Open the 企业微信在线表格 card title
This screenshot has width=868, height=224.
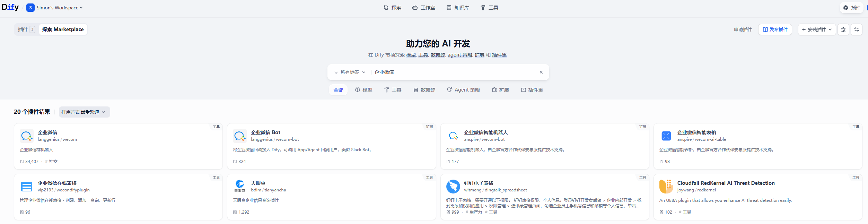tap(57, 183)
